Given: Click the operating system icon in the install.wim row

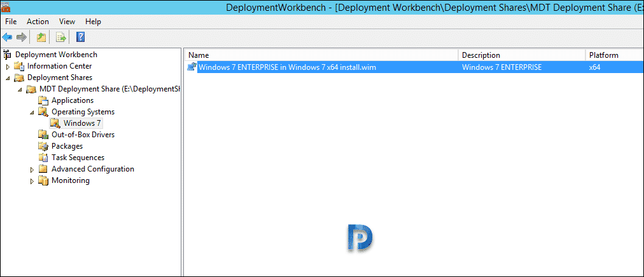Looking at the screenshot, I should [192, 67].
